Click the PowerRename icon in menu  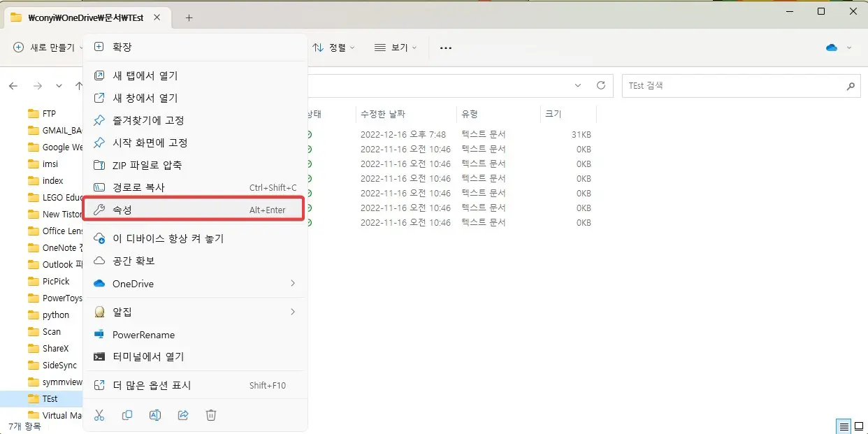click(x=99, y=334)
